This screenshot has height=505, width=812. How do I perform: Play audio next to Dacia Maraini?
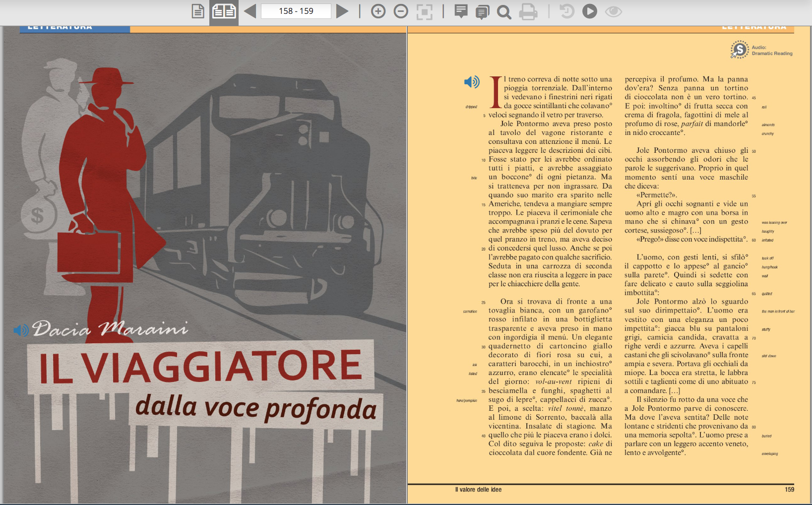pyautogui.click(x=21, y=330)
